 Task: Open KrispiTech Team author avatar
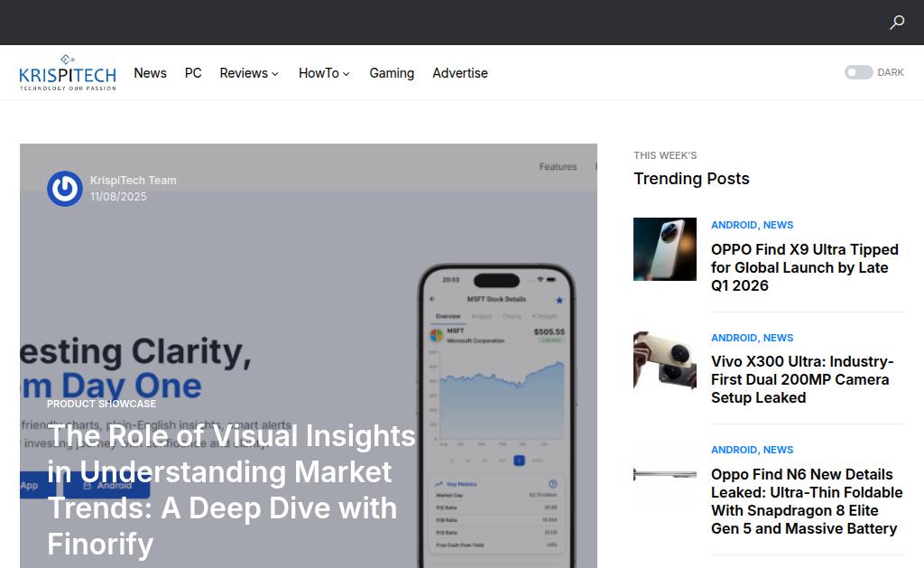coord(65,189)
